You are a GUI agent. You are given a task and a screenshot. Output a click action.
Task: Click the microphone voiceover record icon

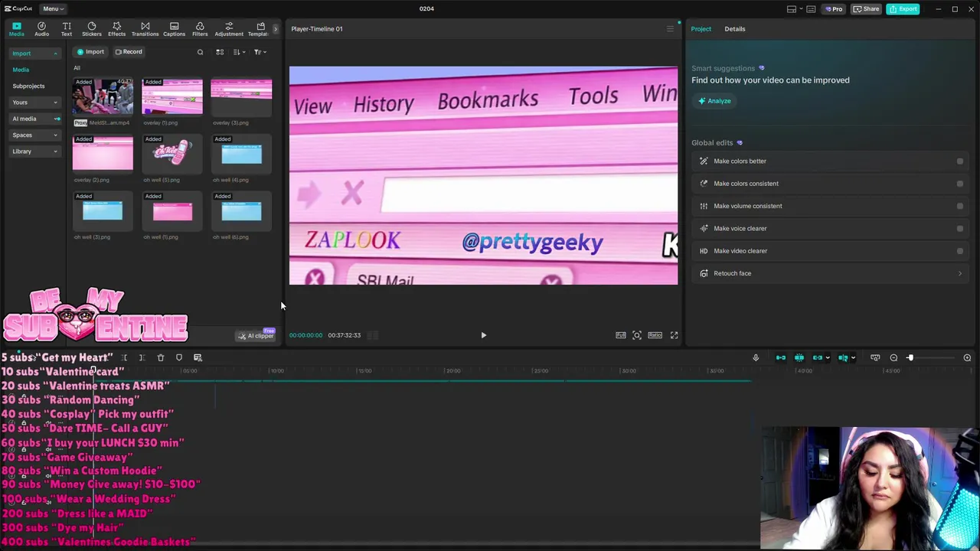point(756,357)
